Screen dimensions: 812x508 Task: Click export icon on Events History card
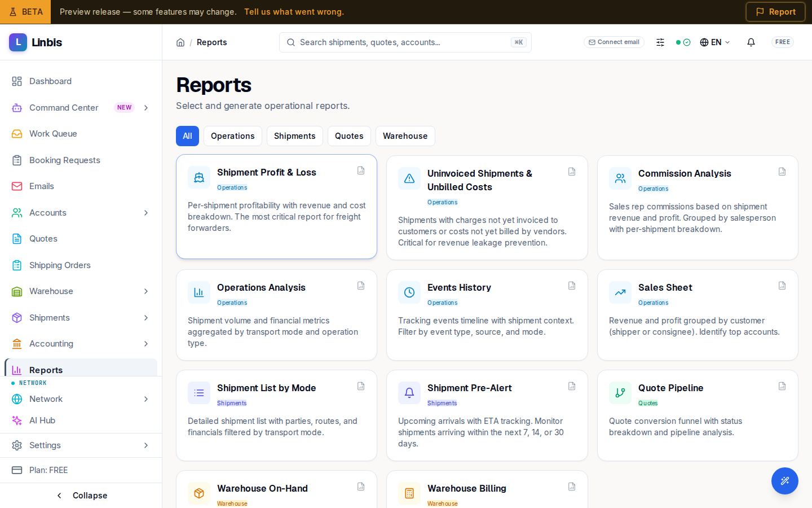572,286
